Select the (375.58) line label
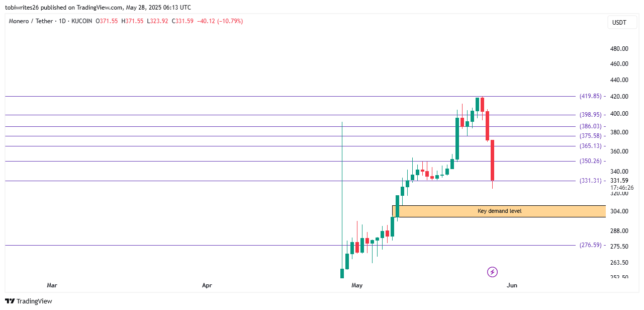 (590, 136)
